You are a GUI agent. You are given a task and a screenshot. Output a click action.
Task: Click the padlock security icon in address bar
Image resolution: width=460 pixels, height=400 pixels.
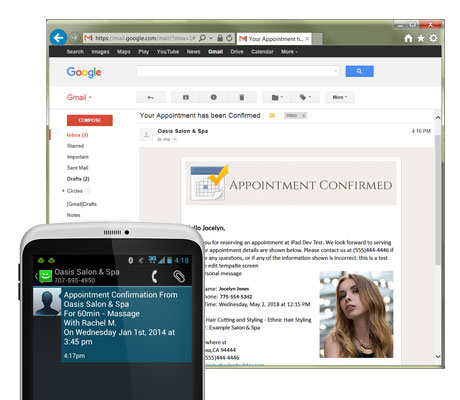tap(220, 38)
